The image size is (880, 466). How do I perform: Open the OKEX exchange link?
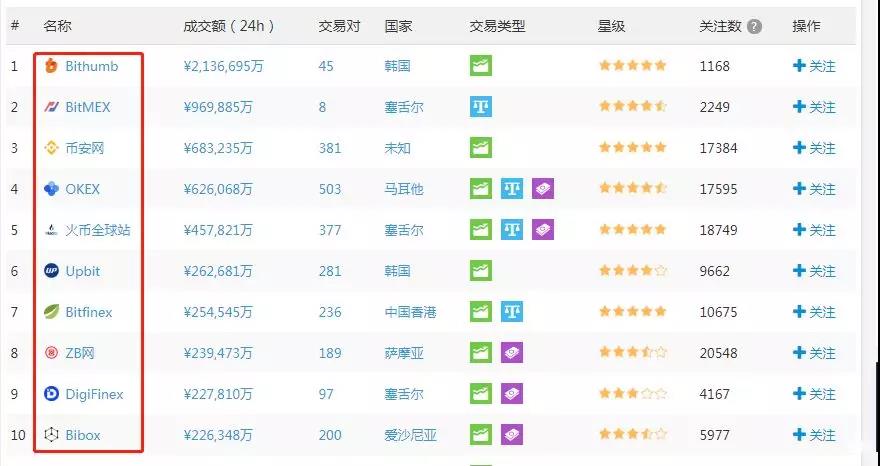click(x=82, y=189)
